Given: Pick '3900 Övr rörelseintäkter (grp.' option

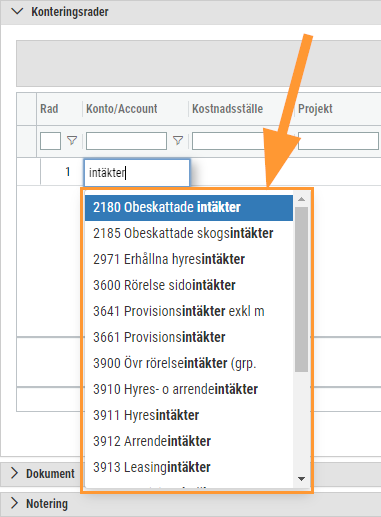Looking at the screenshot, I should point(189,363).
